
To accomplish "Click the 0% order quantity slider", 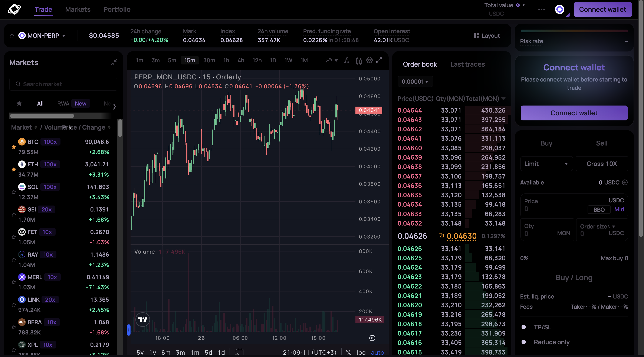I will [x=524, y=258].
